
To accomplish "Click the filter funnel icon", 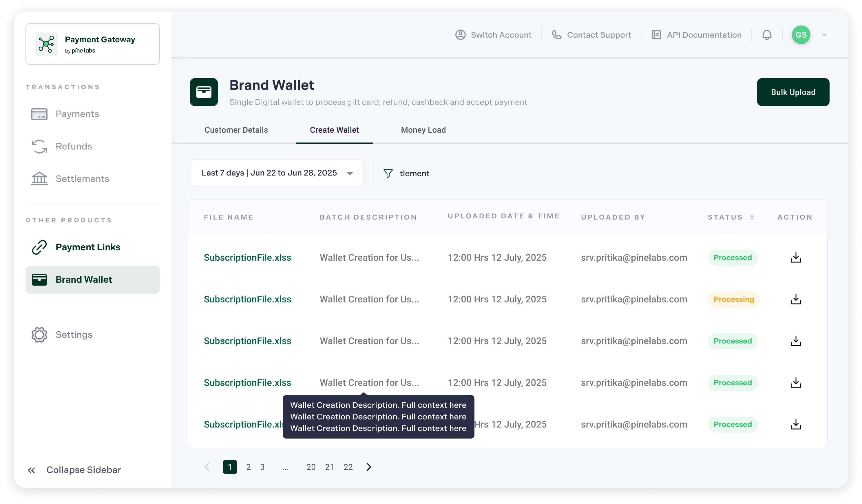I will 388,174.
